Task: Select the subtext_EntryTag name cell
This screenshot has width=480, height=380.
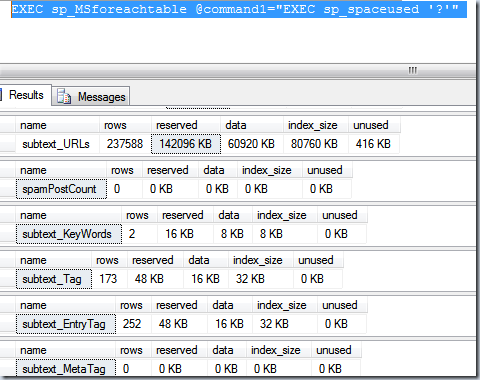Action: 66,324
